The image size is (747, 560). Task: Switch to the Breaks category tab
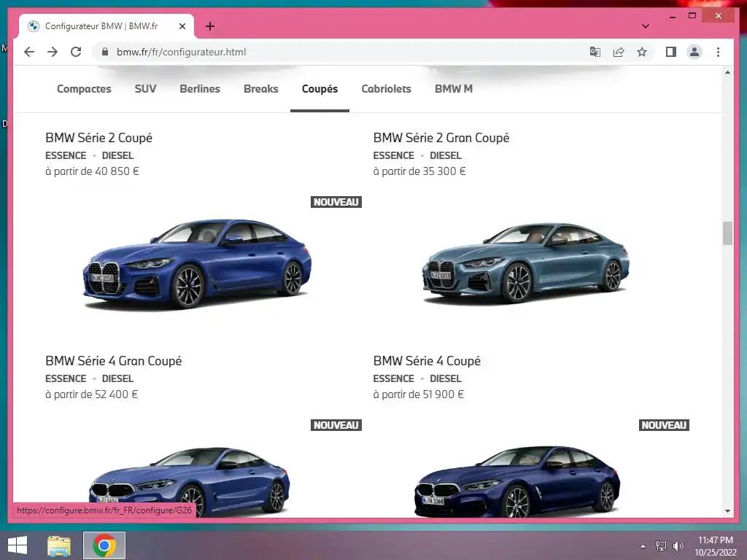click(260, 89)
